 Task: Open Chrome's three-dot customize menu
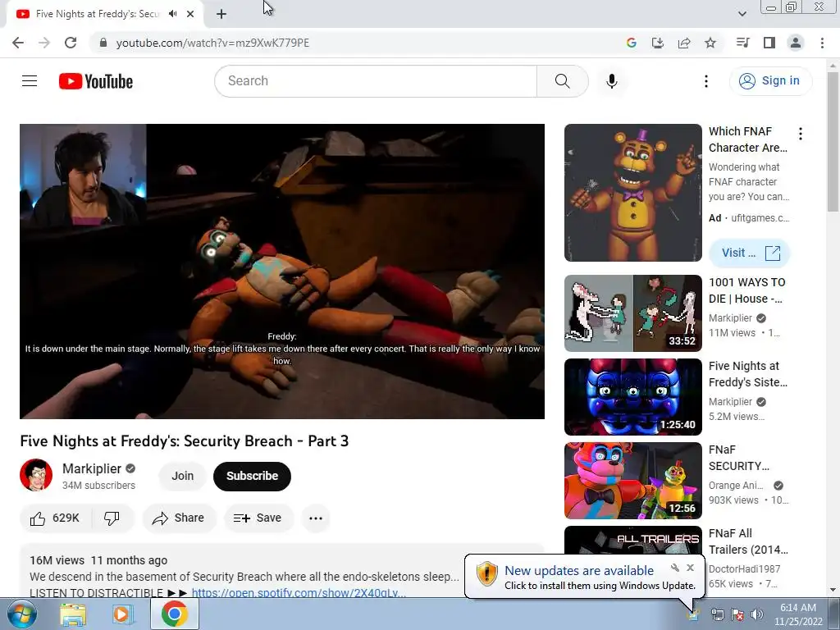click(x=822, y=43)
